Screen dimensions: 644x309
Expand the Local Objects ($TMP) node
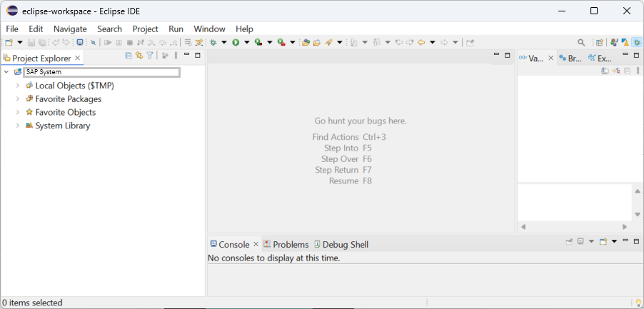tap(18, 86)
